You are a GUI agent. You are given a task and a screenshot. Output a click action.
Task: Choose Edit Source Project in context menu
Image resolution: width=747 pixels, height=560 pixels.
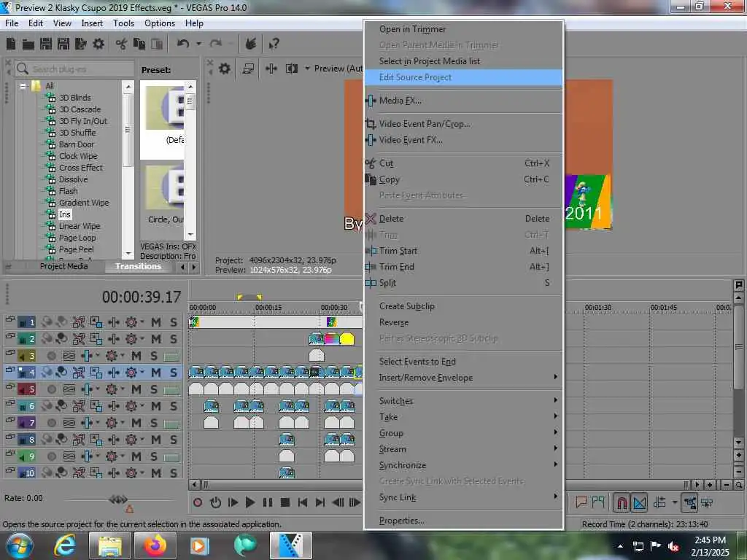pos(464,77)
